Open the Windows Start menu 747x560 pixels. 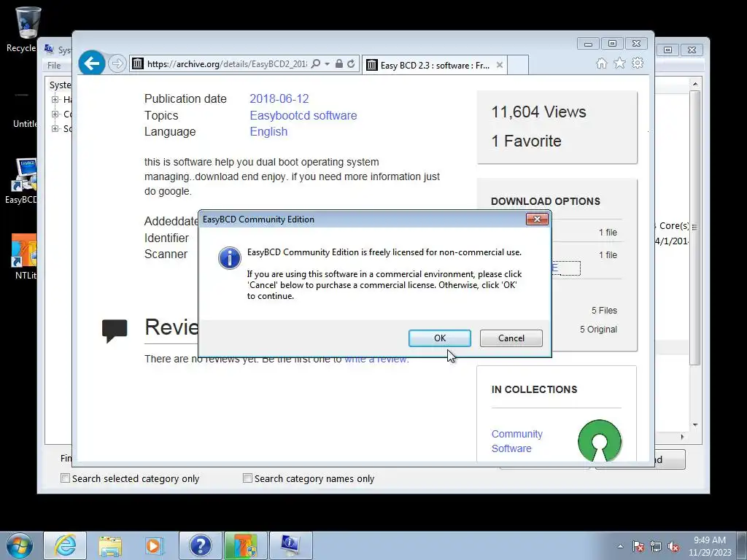[x=19, y=545]
